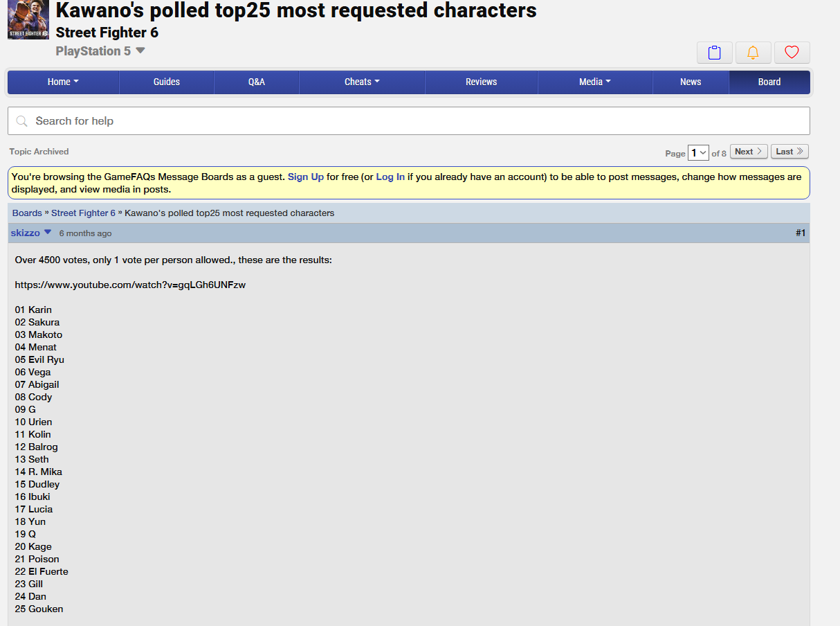840x626 pixels.
Task: Open the Home menu dropdown
Action: [64, 82]
